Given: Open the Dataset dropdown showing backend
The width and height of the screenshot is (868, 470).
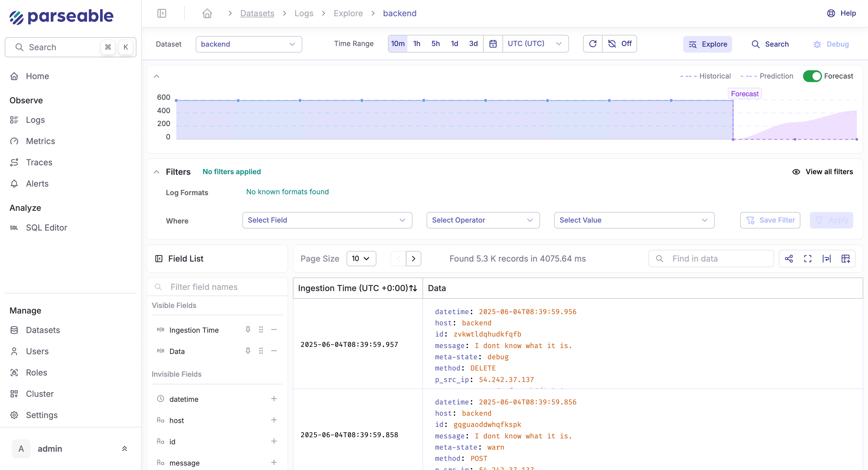Looking at the screenshot, I should [x=248, y=44].
